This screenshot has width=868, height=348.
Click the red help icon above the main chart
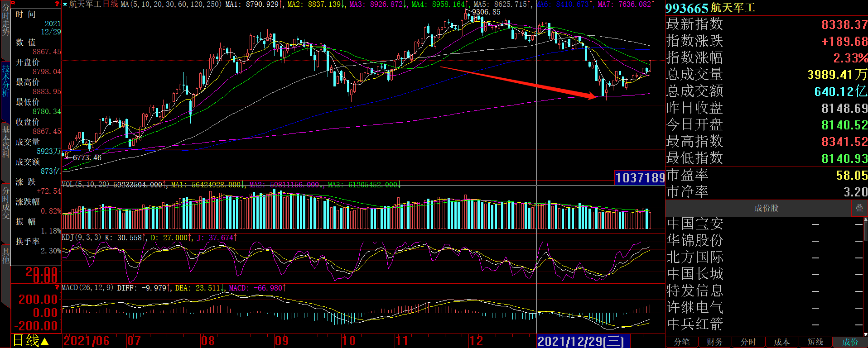57,4
